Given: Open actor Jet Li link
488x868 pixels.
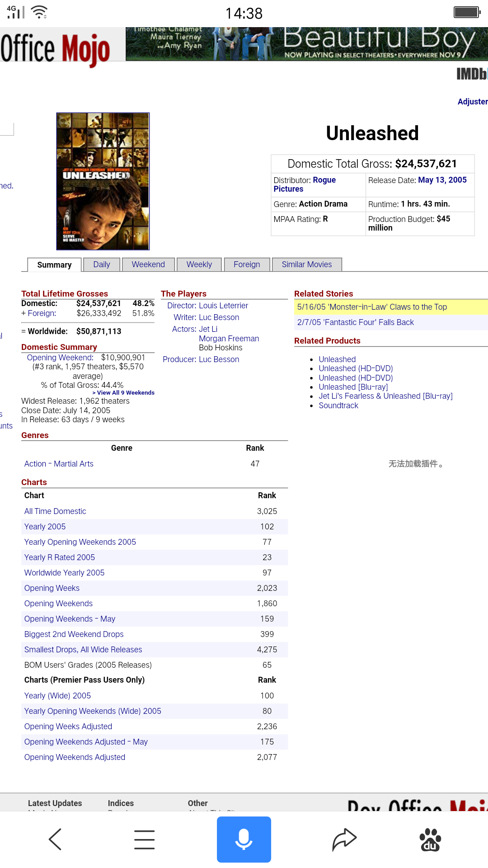Looking at the screenshot, I should point(208,329).
